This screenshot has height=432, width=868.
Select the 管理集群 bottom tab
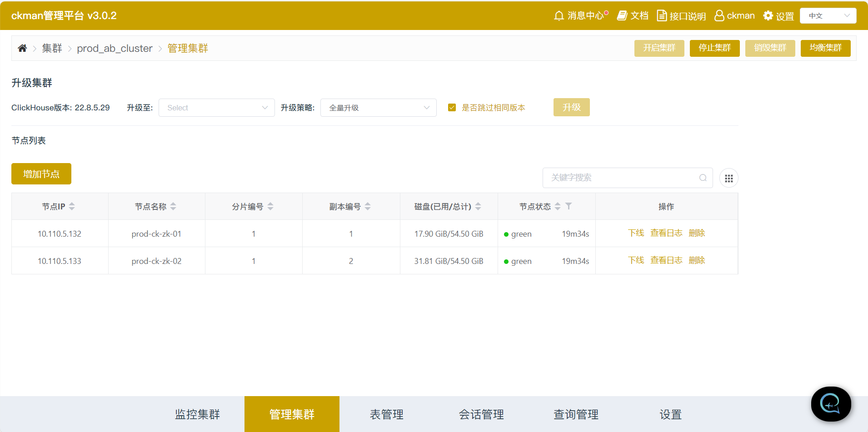click(292, 414)
